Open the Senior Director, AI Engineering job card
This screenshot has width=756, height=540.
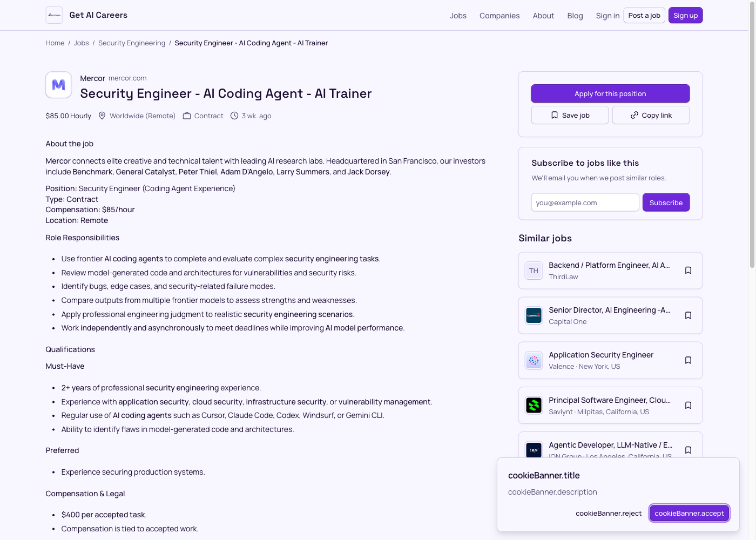click(610, 315)
